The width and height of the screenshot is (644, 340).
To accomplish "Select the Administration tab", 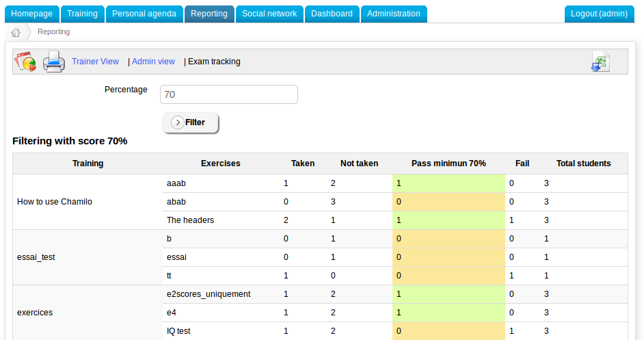I will (394, 14).
